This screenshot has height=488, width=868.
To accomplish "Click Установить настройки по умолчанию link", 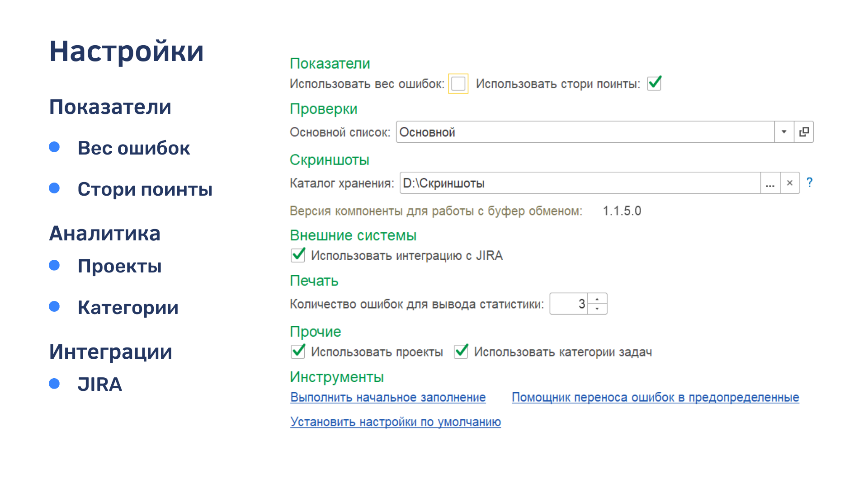I will click(396, 422).
